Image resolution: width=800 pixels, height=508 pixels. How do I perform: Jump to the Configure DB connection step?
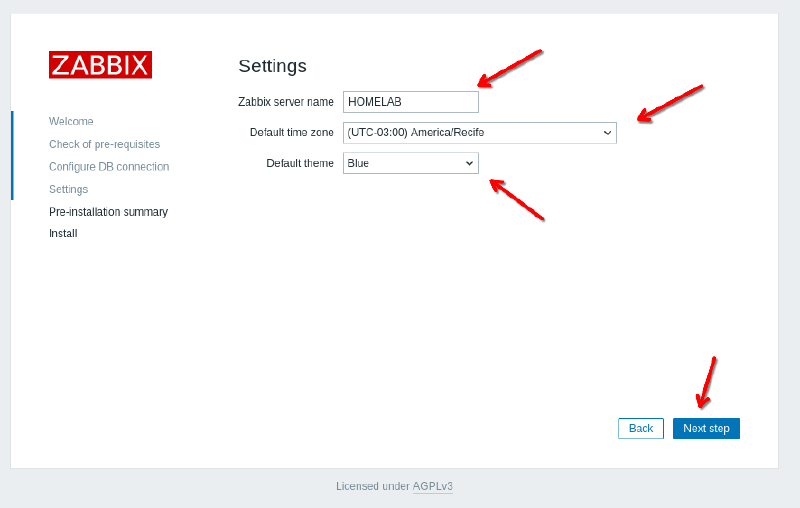click(109, 167)
